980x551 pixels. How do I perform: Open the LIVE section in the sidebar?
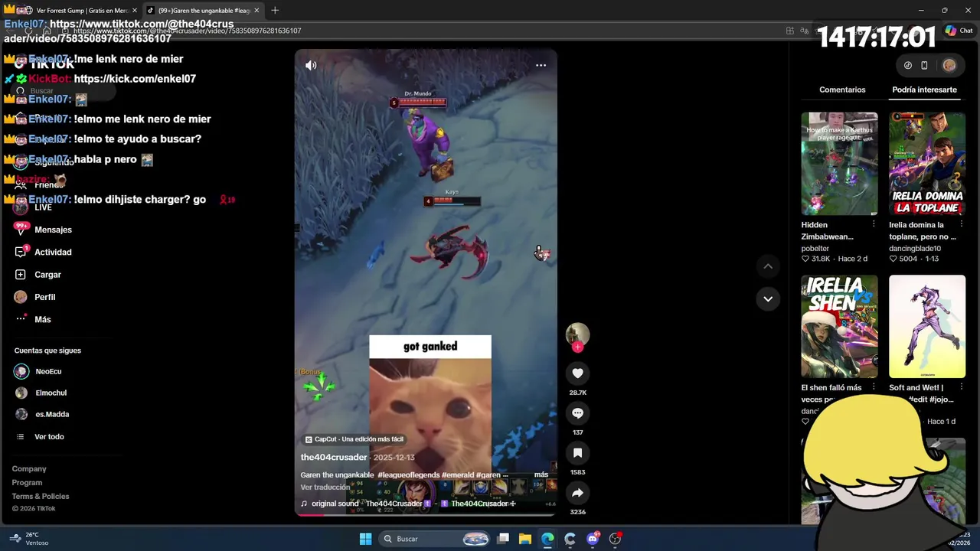click(x=43, y=207)
